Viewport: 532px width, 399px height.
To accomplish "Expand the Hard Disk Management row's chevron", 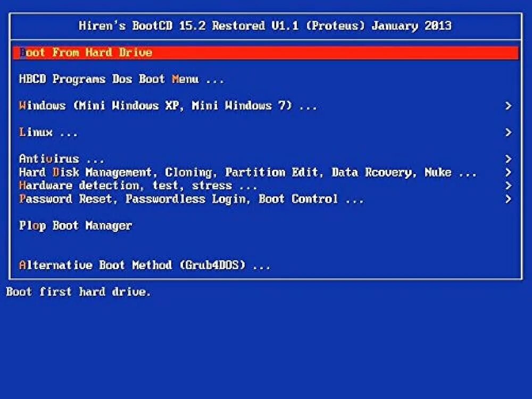I will [x=508, y=172].
